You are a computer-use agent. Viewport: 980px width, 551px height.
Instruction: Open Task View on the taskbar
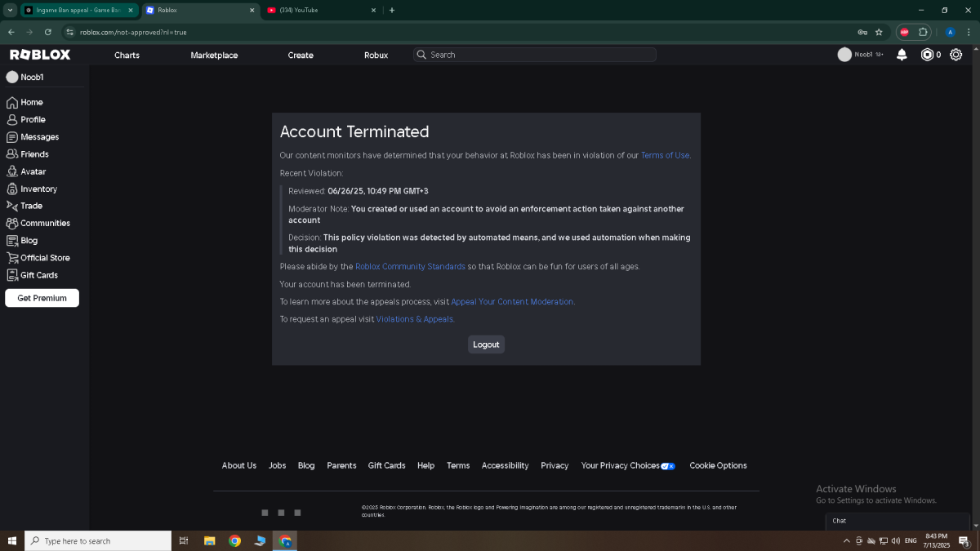point(184,540)
